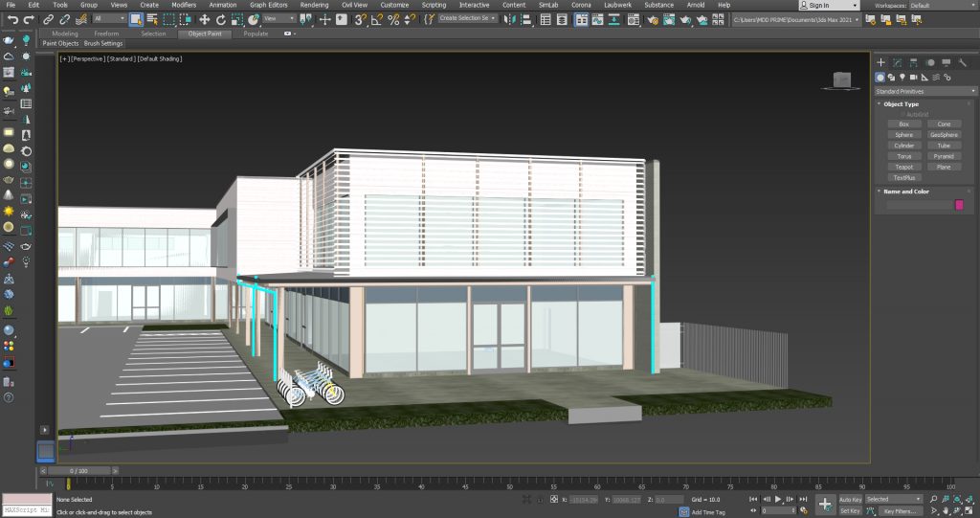Open the Modify tab in command panel

tap(897, 63)
